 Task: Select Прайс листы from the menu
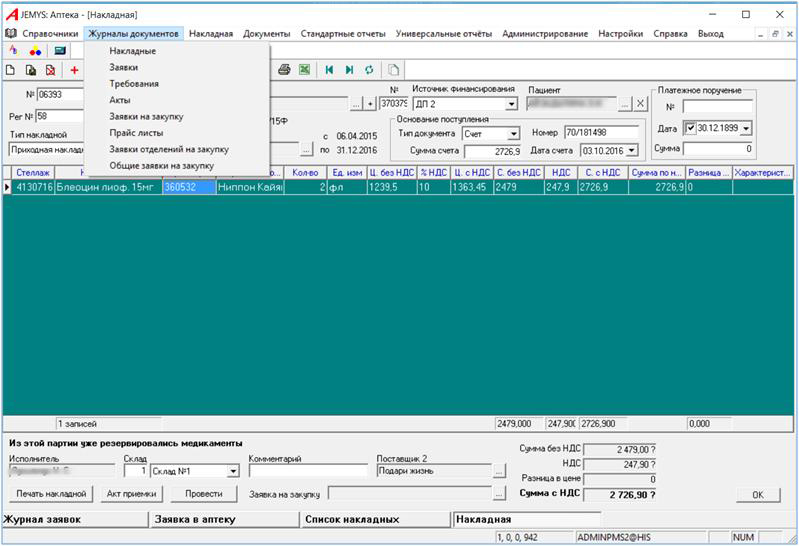(136, 132)
